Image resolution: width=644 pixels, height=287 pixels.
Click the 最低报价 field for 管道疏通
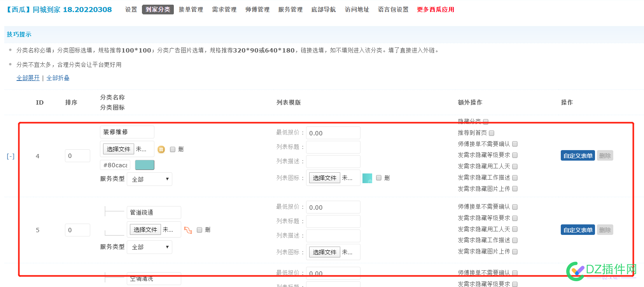tap(333, 207)
